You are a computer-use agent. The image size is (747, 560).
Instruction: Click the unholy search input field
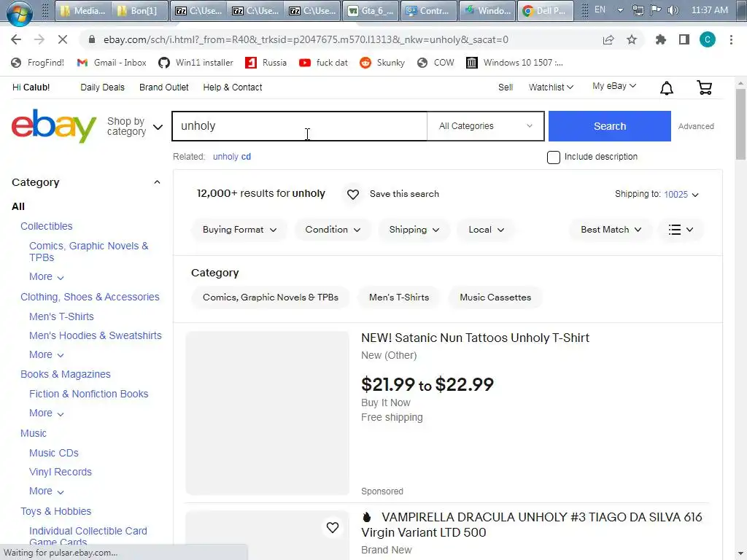300,126
